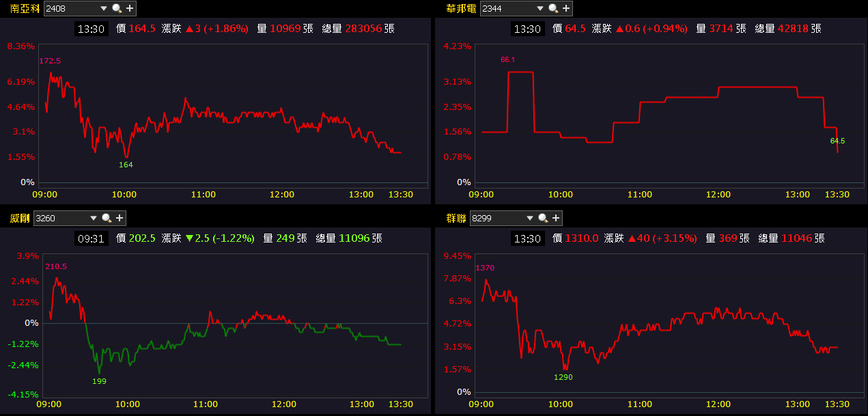
Task: Open the search icon beside code 8299
Action: 543,218
